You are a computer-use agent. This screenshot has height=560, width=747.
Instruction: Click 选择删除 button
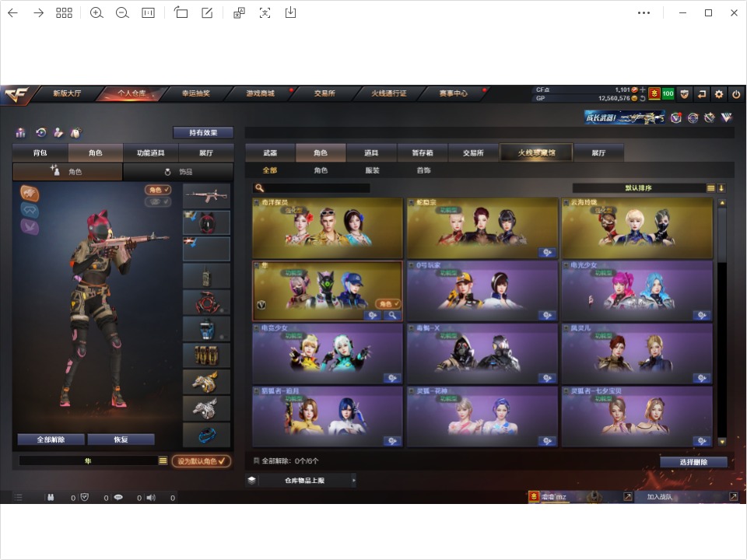click(693, 462)
